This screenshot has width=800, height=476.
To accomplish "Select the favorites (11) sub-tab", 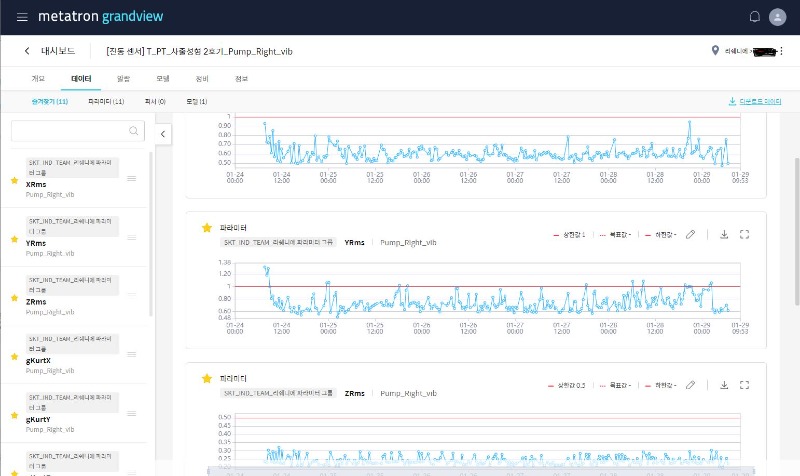I will tap(49, 102).
